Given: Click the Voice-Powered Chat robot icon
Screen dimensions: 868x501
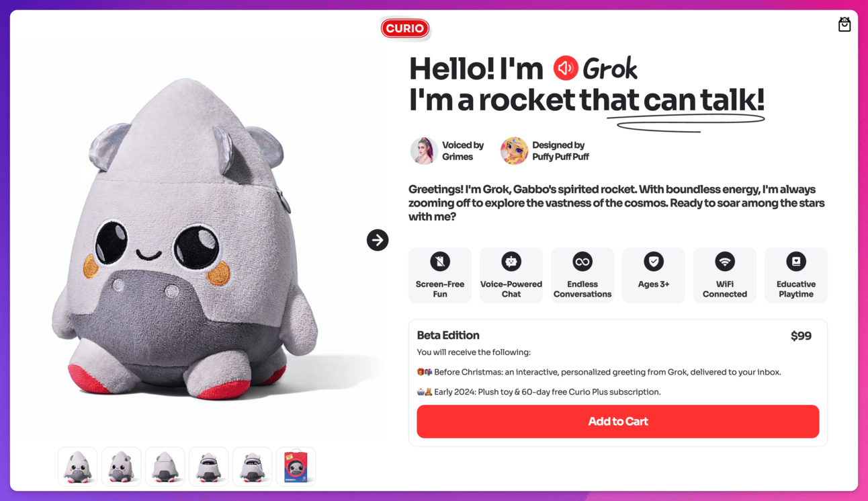Looking at the screenshot, I should pyautogui.click(x=511, y=261).
